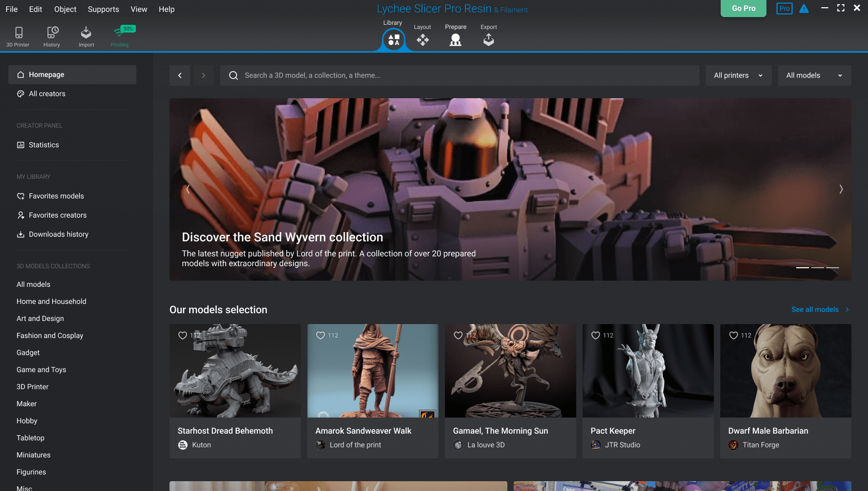This screenshot has width=868, height=491.
Task: Select the second banner slide indicator
Action: tap(817, 268)
